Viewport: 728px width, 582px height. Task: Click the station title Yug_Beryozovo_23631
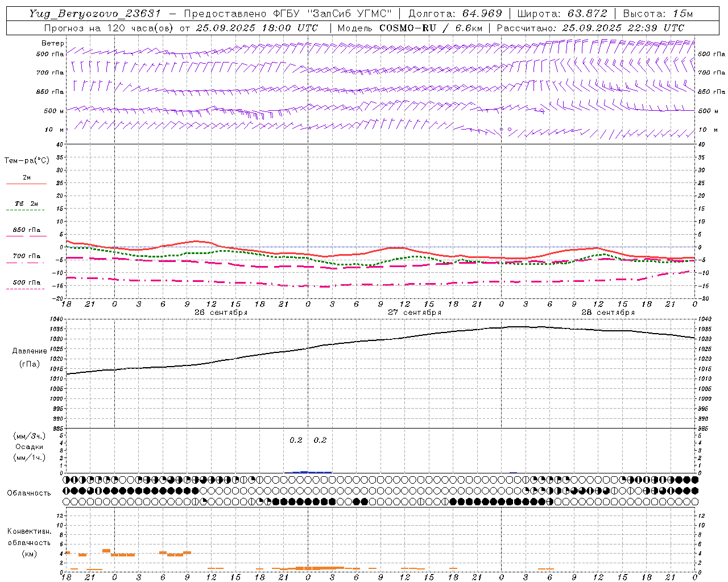(95, 14)
